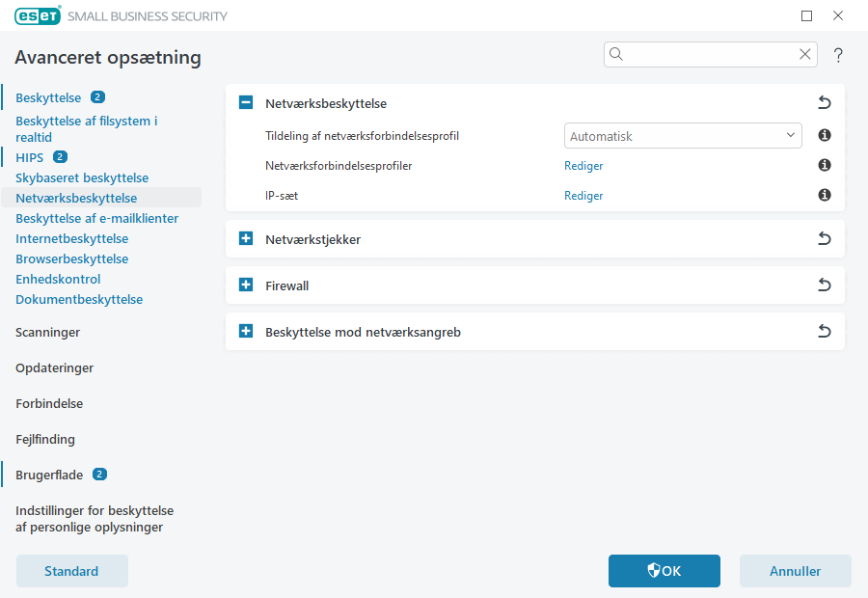Revert Beskyttelse mod netværksangreb settings
Screen dimensions: 868x598
tap(824, 332)
